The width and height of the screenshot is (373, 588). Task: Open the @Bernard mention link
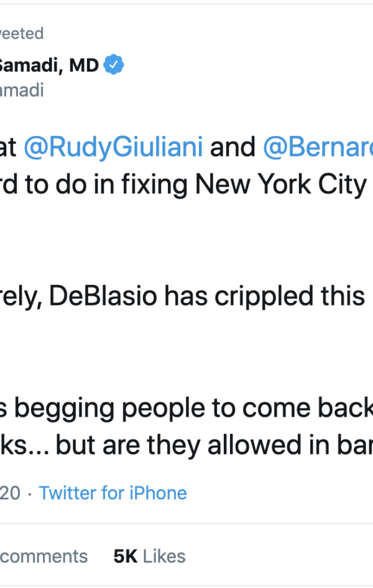tap(318, 147)
